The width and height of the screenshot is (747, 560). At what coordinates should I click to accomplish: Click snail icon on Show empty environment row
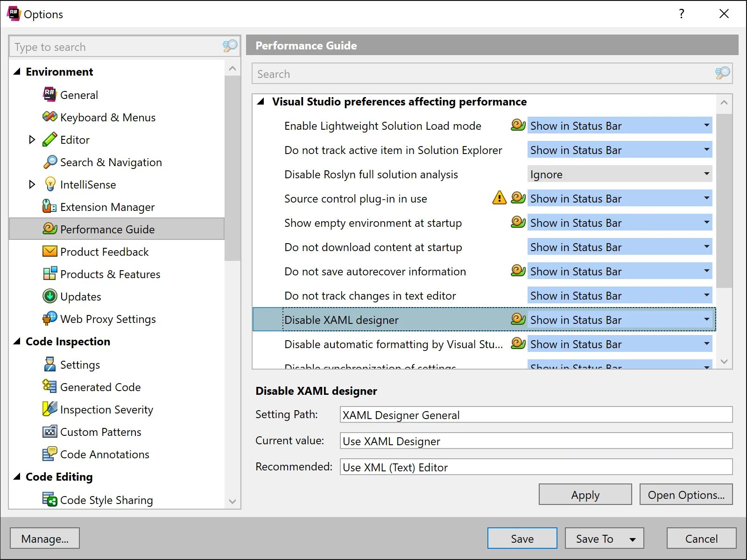518,222
